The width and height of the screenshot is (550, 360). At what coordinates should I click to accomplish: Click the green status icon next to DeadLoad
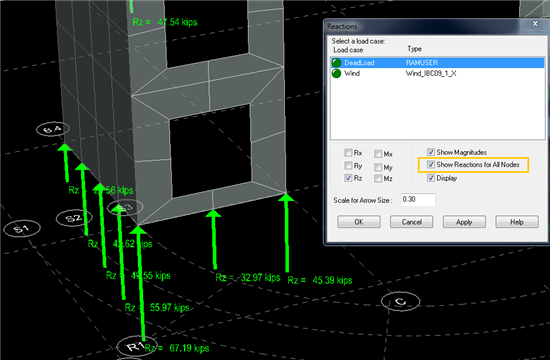pos(336,63)
